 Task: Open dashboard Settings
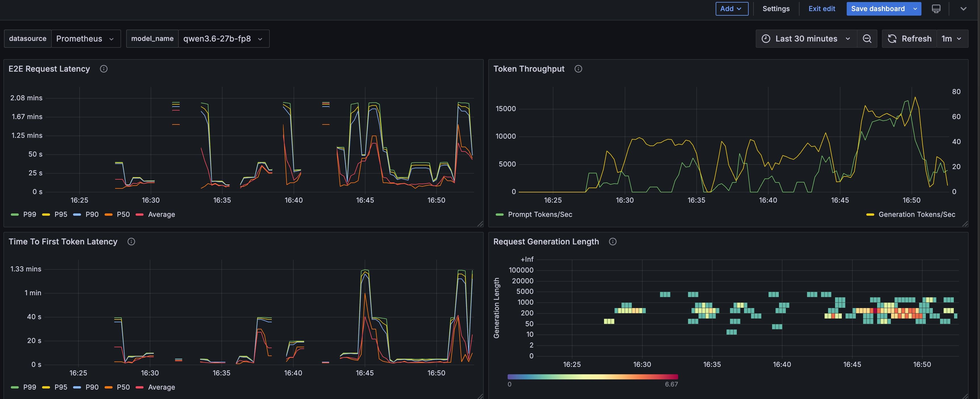coord(776,9)
